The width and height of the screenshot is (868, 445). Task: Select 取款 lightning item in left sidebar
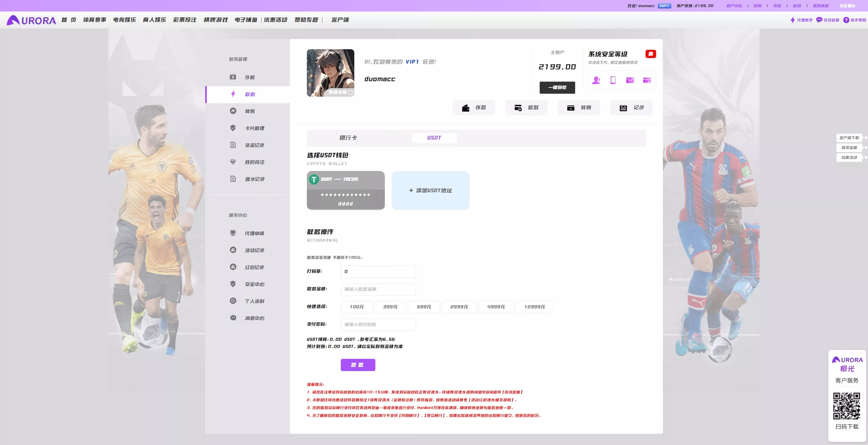(x=248, y=94)
